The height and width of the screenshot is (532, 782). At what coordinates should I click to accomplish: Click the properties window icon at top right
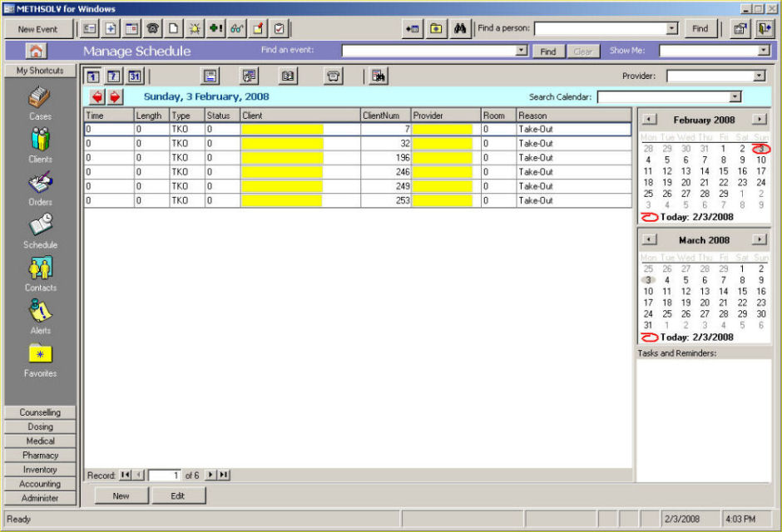pyautogui.click(x=740, y=29)
